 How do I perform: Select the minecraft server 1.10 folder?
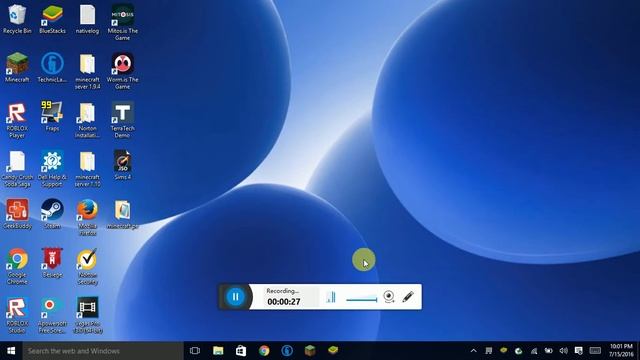pyautogui.click(x=87, y=169)
